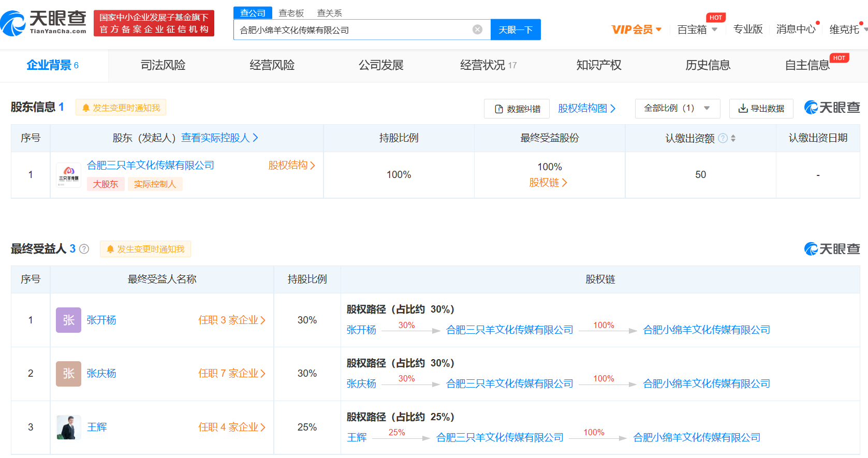Expand the VIP会员 dropdown menu
Image resolution: width=868 pixels, height=458 pixels.
point(636,29)
